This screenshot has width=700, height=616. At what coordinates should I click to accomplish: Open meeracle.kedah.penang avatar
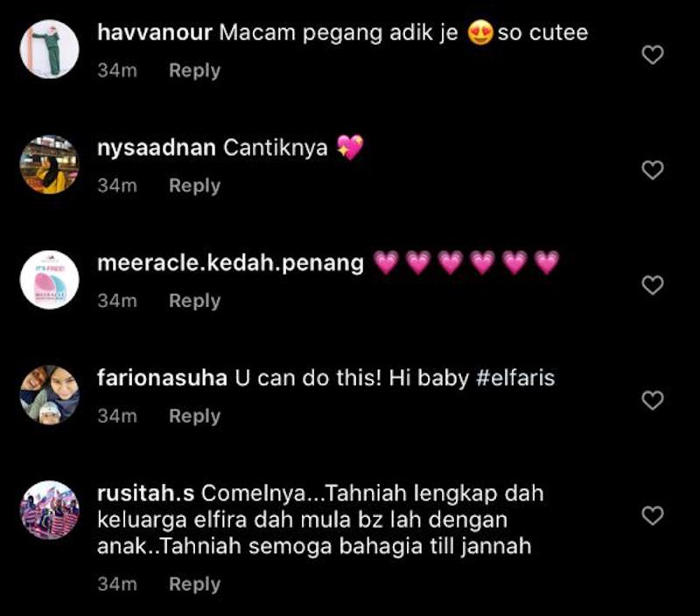50,279
